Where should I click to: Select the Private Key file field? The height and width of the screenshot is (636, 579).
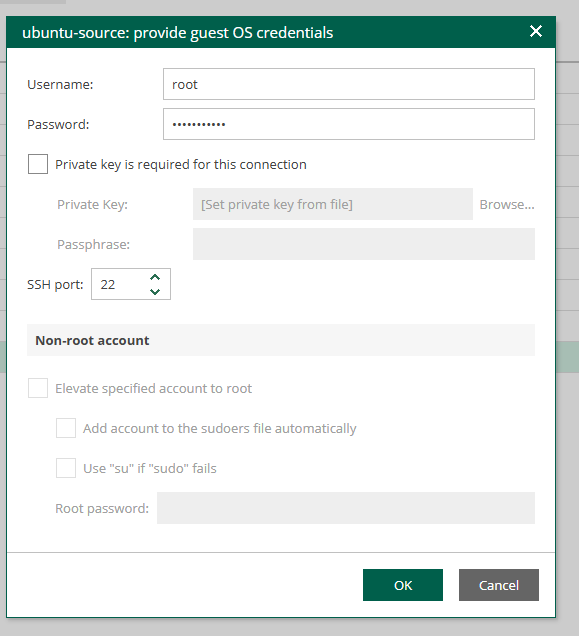coord(333,204)
